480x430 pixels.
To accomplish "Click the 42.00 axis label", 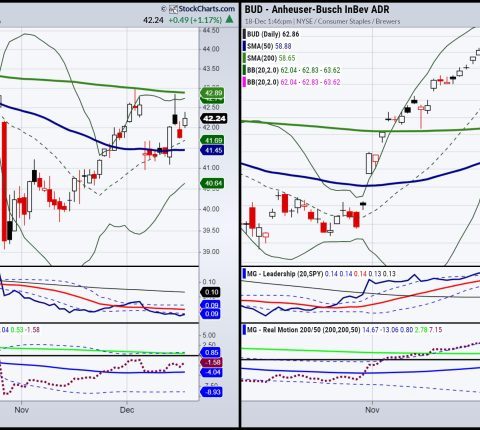I will point(211,128).
